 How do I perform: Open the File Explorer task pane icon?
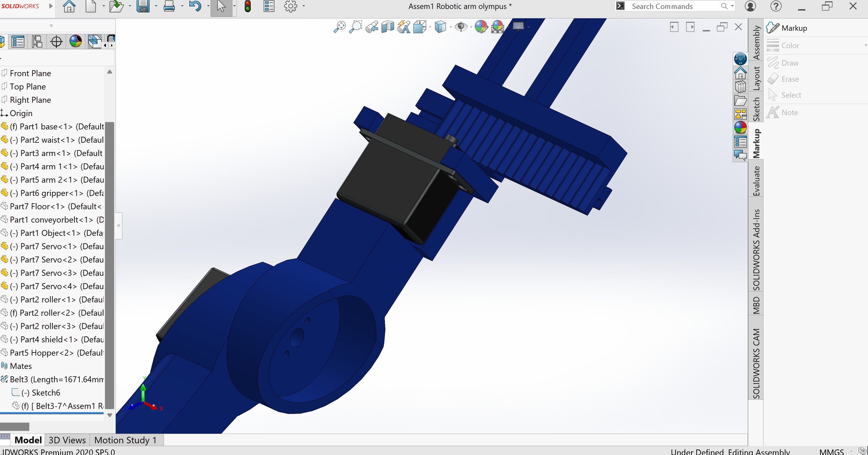coord(740,100)
